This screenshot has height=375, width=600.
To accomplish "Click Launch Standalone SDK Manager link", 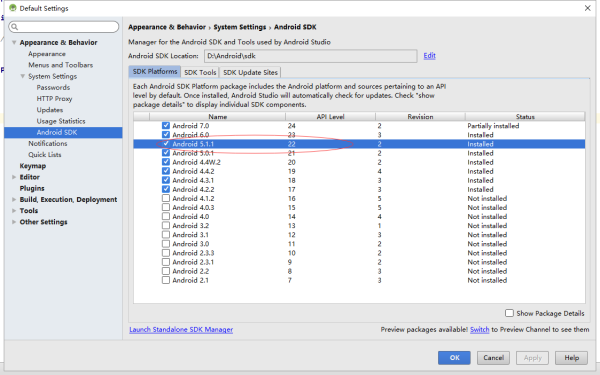I will tap(181, 329).
